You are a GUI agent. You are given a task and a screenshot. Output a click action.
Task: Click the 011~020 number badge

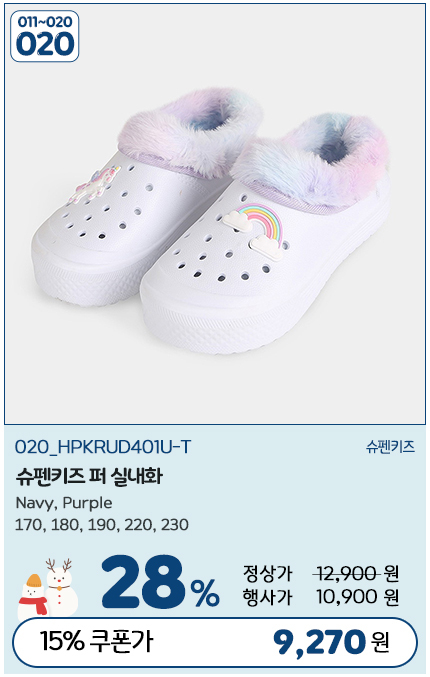point(44,36)
